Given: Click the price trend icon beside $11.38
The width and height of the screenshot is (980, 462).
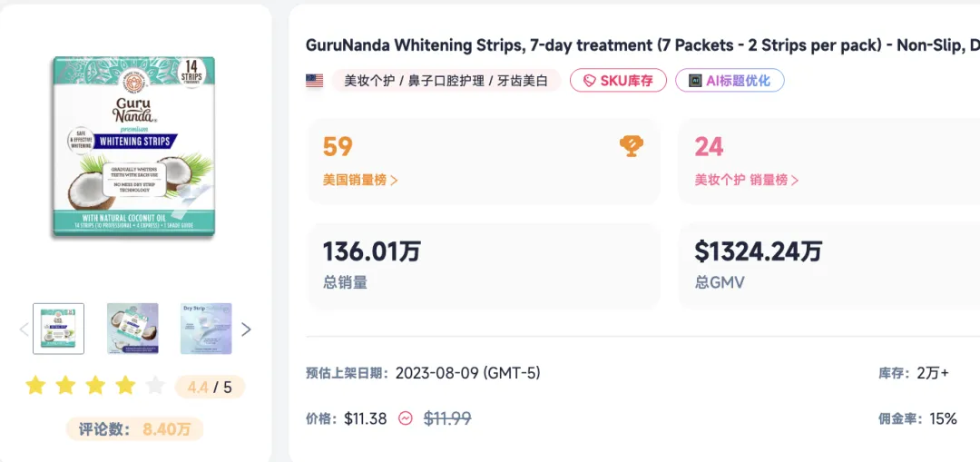Looking at the screenshot, I should pyautogui.click(x=406, y=418).
